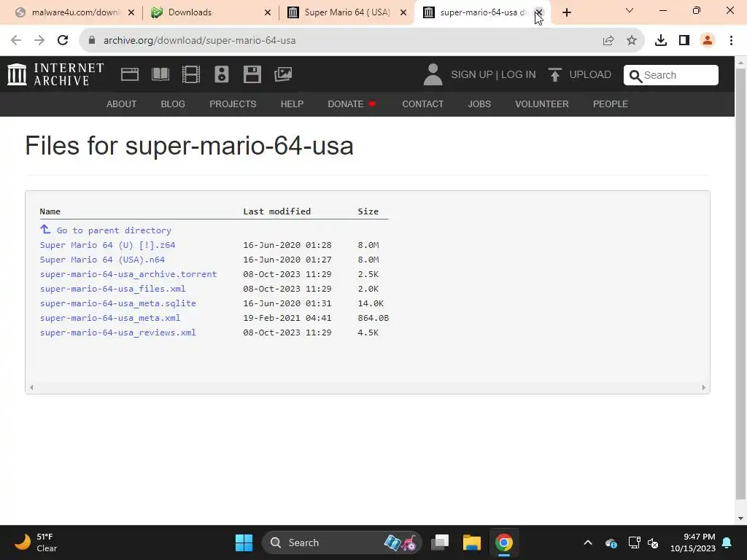Viewport: 747px width, 560px height.
Task: Open the Audio speaker icon
Action: coord(222,74)
